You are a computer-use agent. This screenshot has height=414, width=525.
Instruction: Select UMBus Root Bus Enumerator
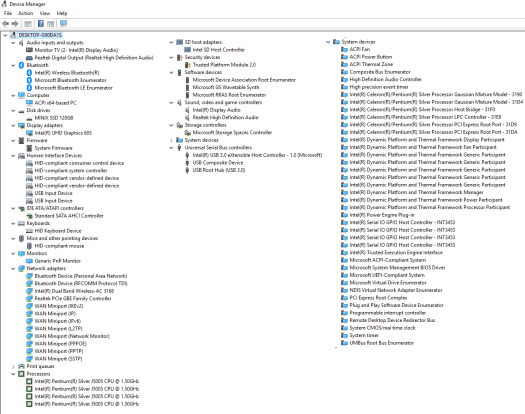click(x=382, y=343)
